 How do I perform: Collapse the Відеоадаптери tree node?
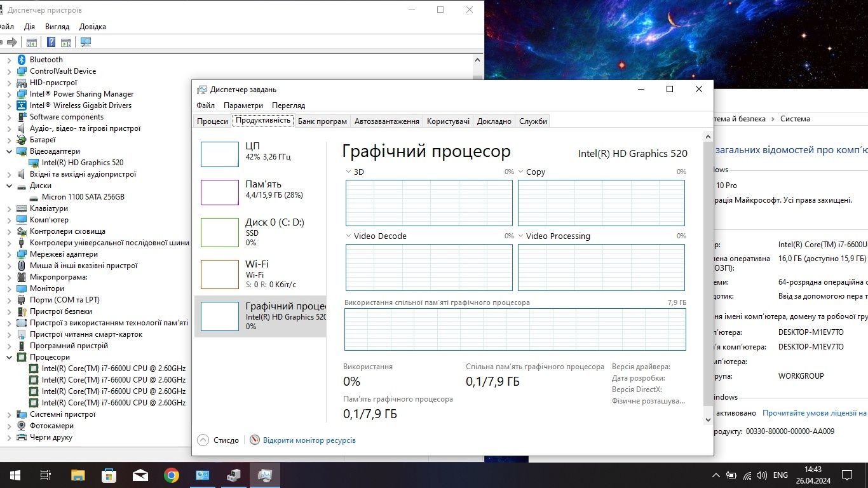pyautogui.click(x=9, y=151)
